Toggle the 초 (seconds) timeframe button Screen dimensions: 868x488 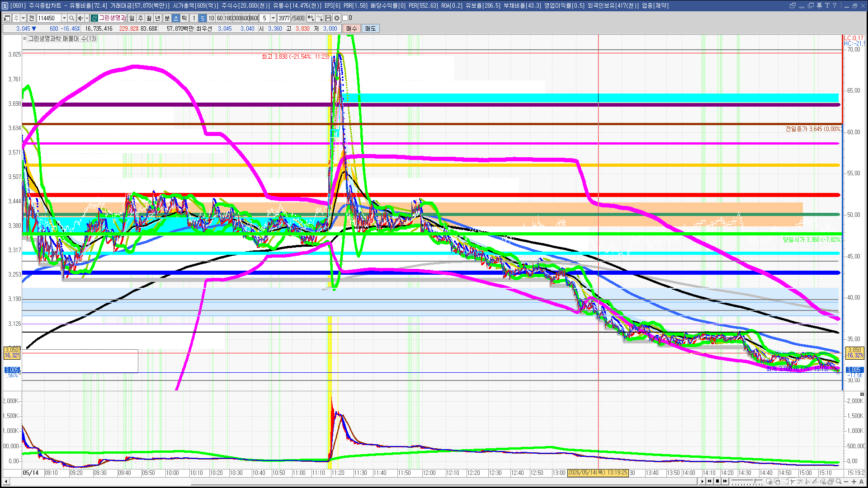click(176, 18)
